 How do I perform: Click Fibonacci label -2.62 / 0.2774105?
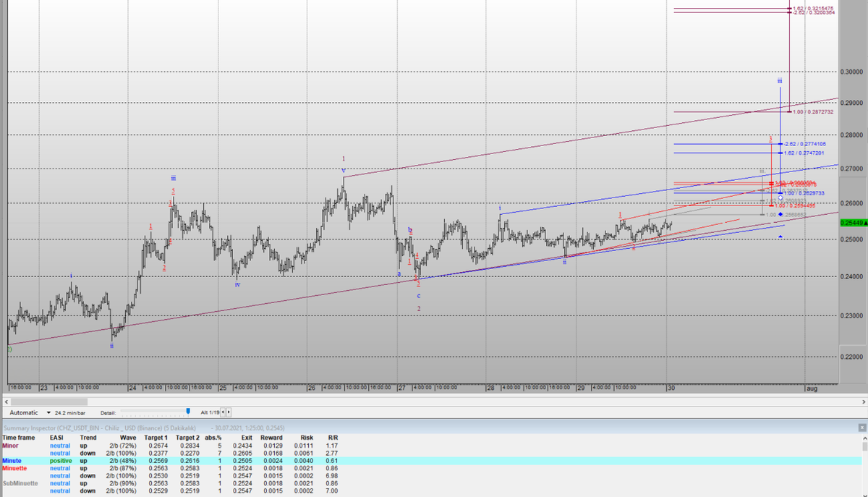point(805,144)
